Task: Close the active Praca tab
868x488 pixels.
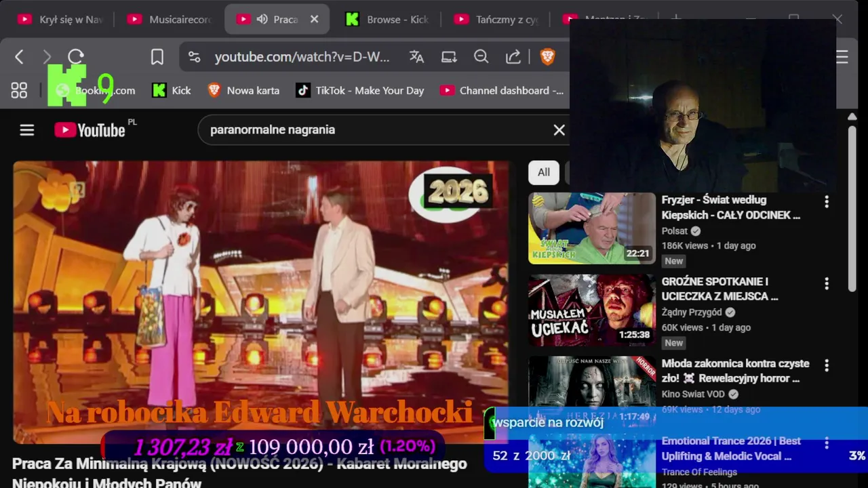Action: [314, 19]
